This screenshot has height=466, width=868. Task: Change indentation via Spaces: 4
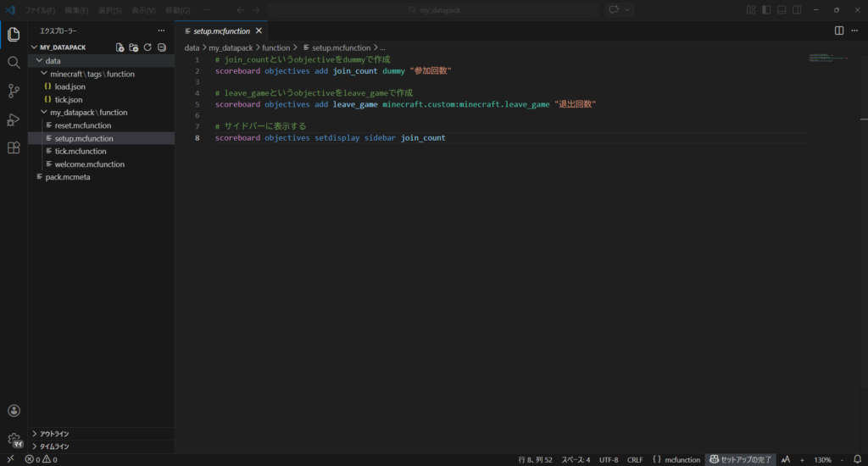pyautogui.click(x=576, y=459)
